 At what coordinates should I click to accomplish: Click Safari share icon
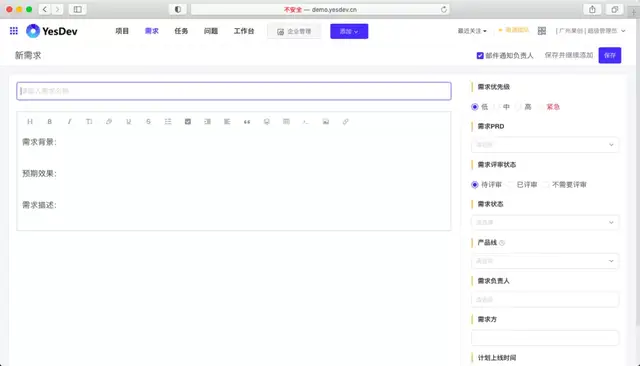[592, 9]
